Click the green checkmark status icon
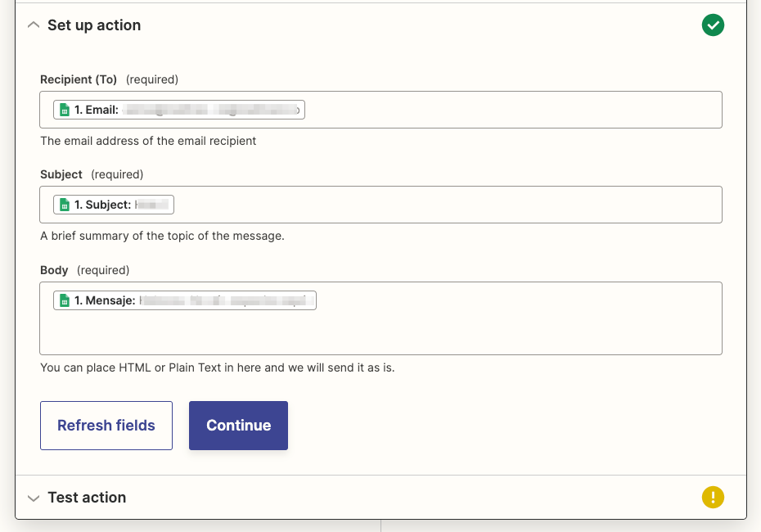The width and height of the screenshot is (761, 532). coord(713,26)
